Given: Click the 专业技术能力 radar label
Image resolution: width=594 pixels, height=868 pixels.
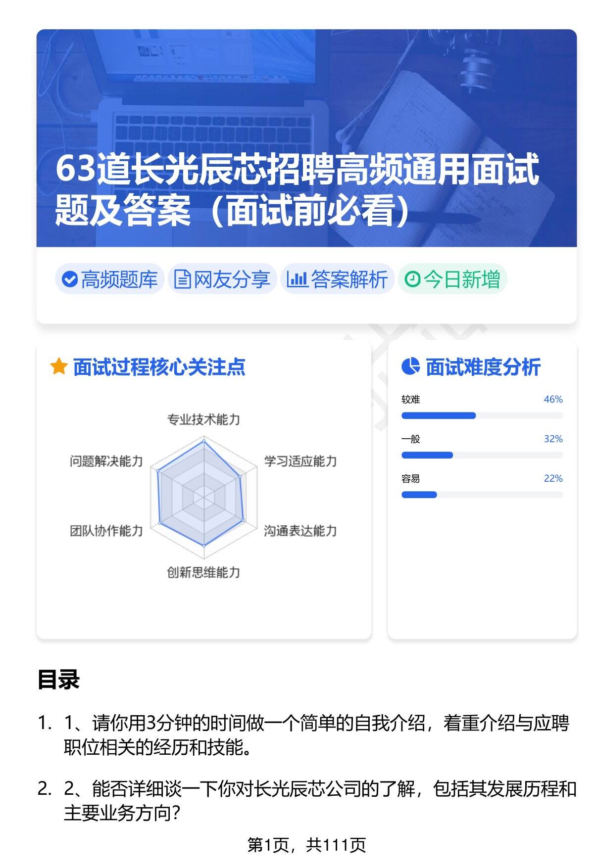Looking at the screenshot, I should tap(203, 419).
